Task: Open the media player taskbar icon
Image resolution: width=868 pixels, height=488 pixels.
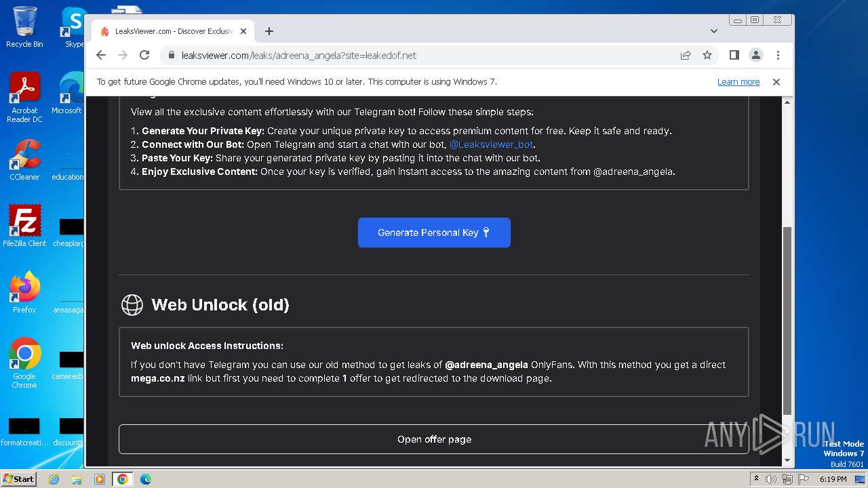Action: click(x=99, y=479)
